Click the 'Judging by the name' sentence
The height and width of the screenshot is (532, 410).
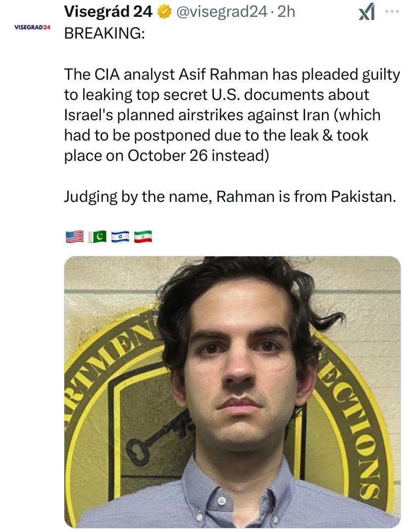138,197
